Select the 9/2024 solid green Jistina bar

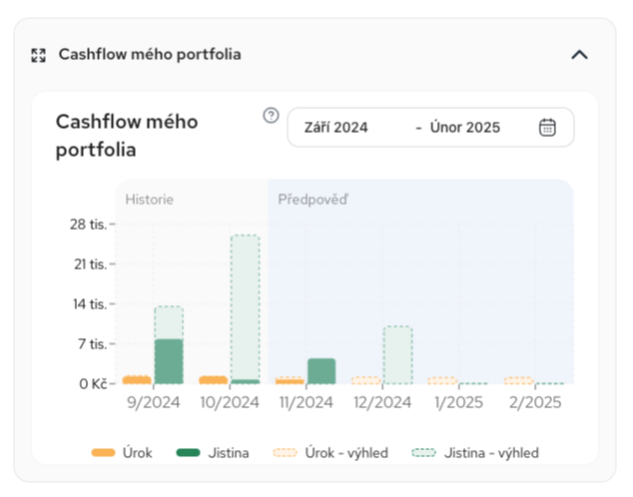click(x=169, y=361)
